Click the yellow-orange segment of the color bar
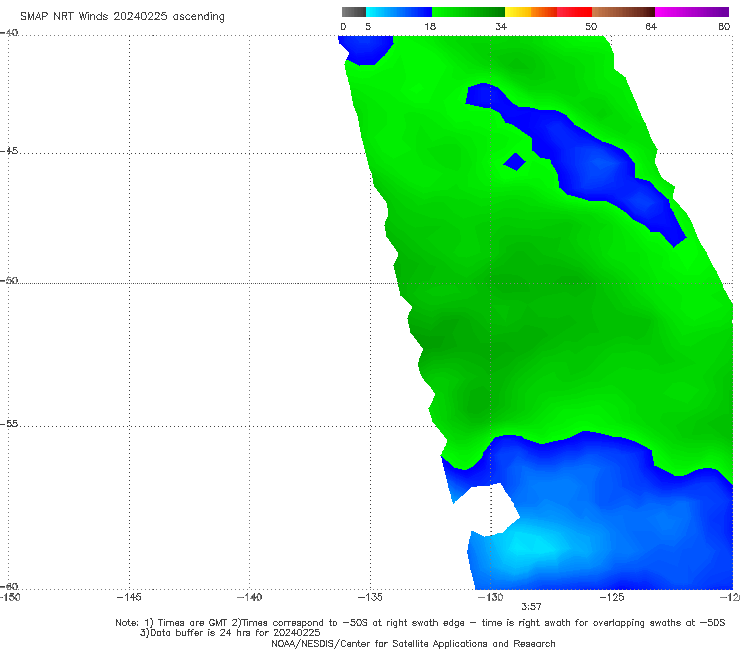740x650 pixels. click(531, 12)
